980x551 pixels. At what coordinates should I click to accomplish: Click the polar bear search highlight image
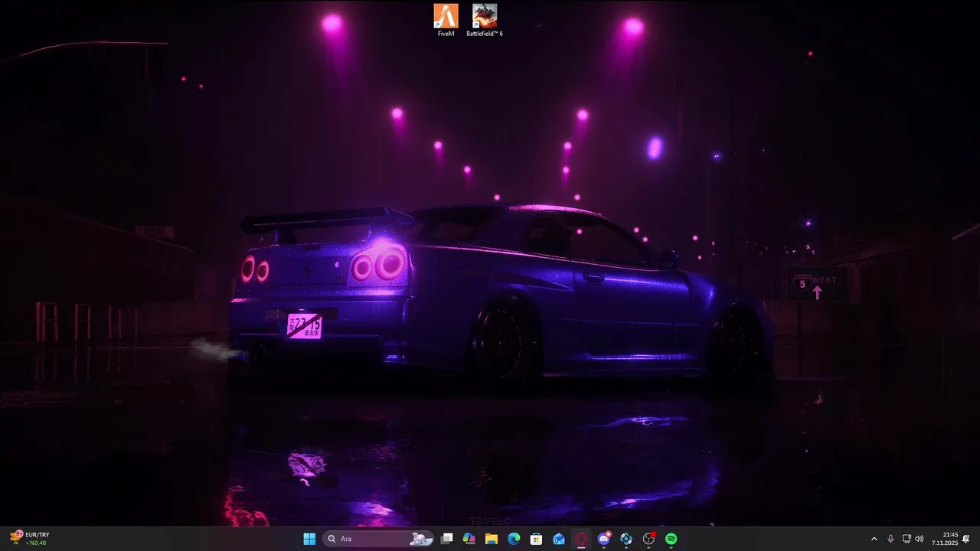[421, 539]
